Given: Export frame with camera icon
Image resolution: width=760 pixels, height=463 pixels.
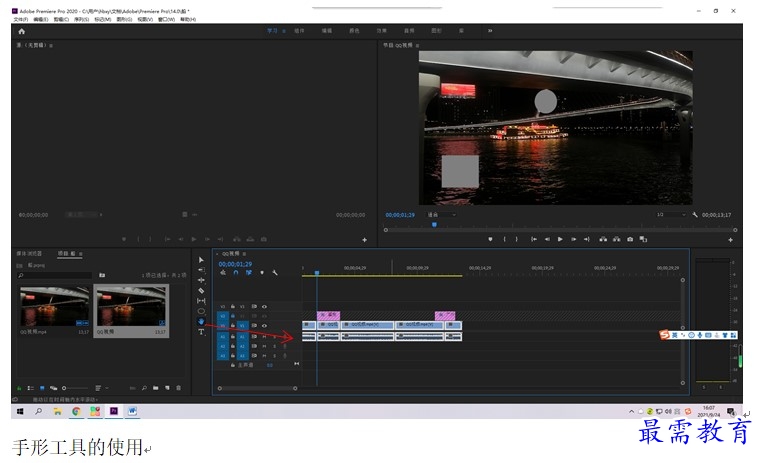Looking at the screenshot, I should coord(630,239).
